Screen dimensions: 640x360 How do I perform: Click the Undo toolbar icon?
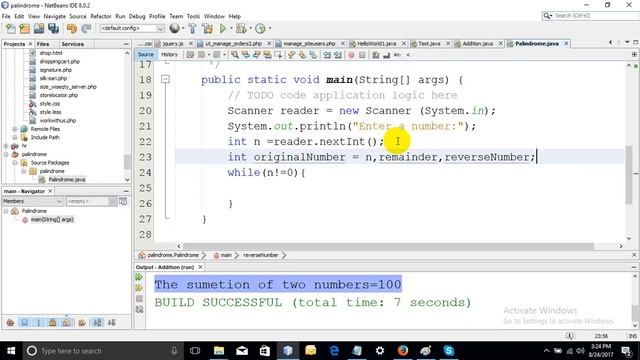coord(72,29)
